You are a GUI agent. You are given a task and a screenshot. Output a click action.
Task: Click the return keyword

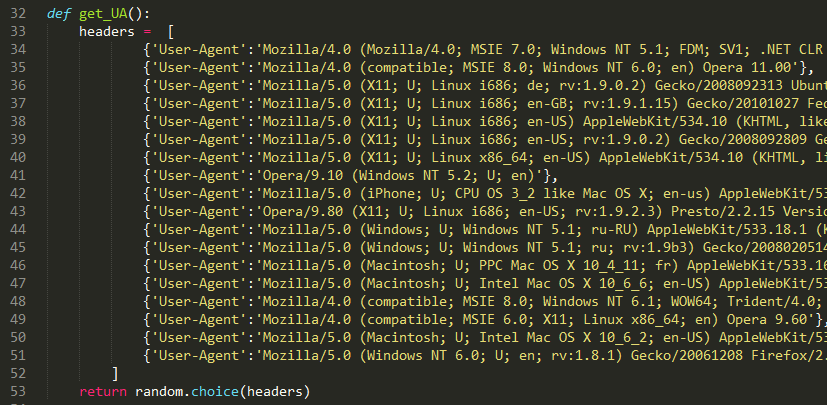(x=103, y=391)
